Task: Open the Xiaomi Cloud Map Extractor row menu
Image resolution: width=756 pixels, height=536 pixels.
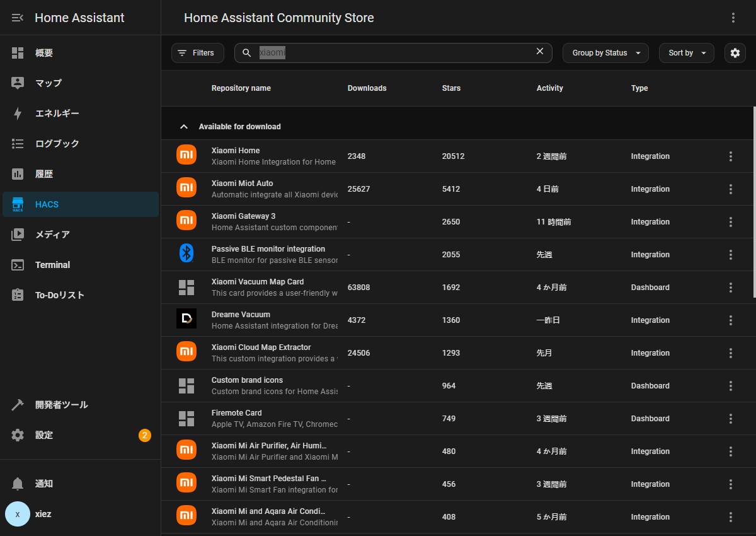Action: pyautogui.click(x=731, y=353)
